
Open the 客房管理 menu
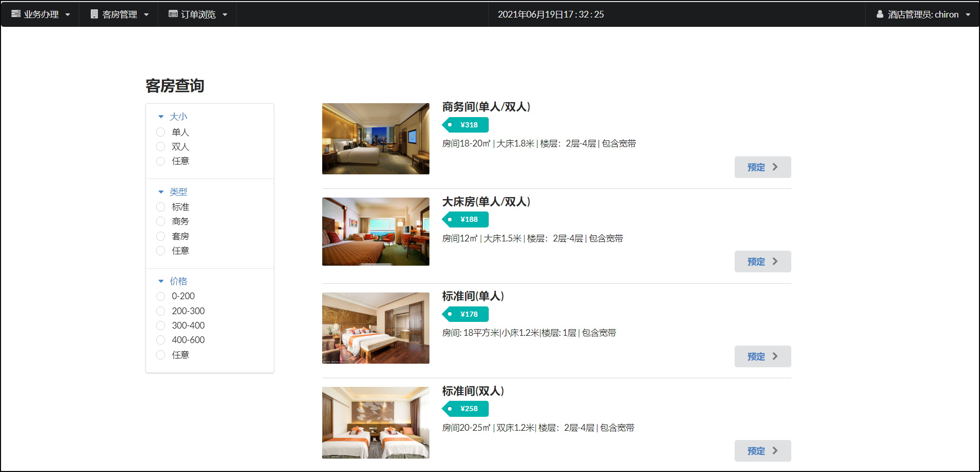click(120, 14)
